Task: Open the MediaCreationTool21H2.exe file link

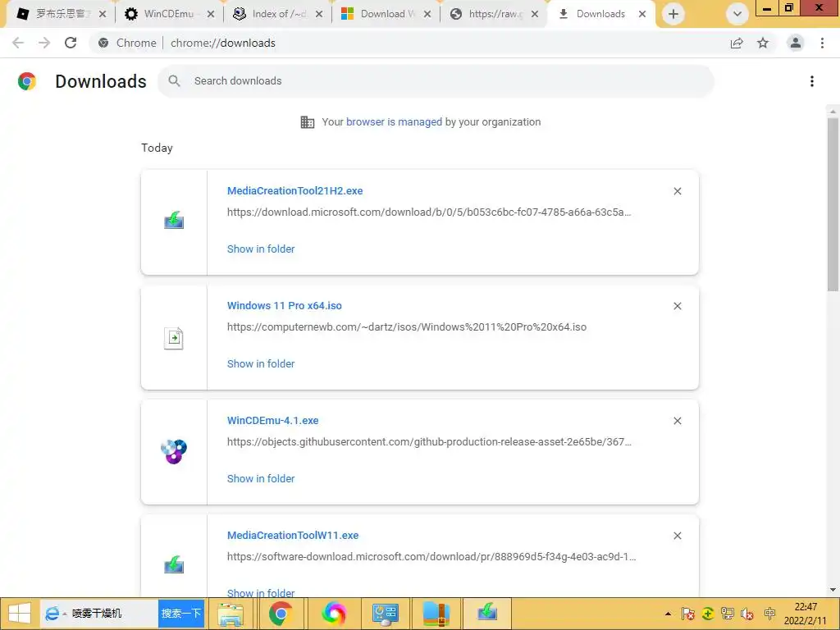Action: [x=294, y=190]
